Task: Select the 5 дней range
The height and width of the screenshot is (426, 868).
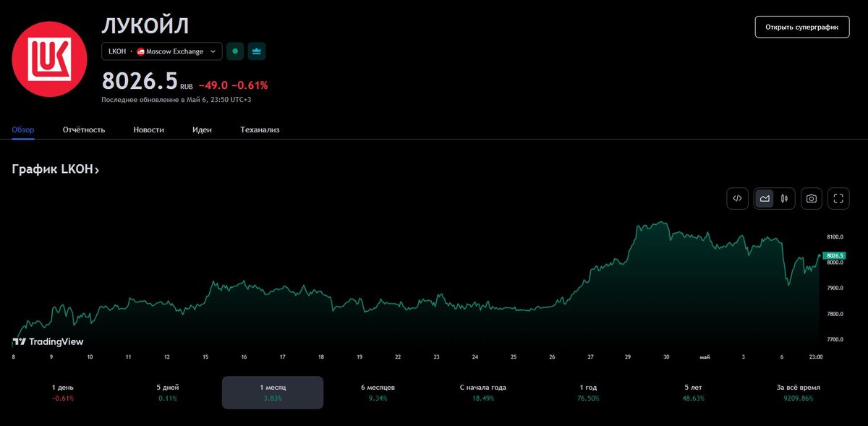Action: coord(168,393)
